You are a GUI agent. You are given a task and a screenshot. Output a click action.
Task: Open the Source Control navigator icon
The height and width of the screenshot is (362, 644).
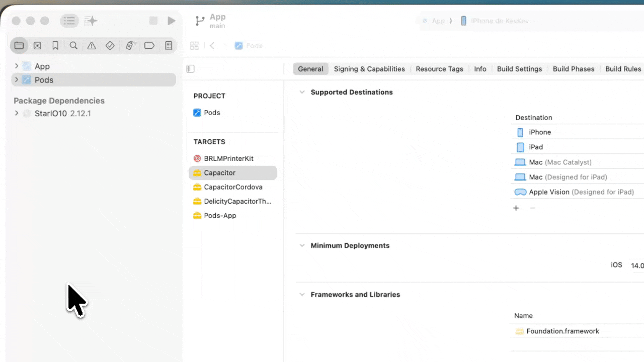point(37,46)
